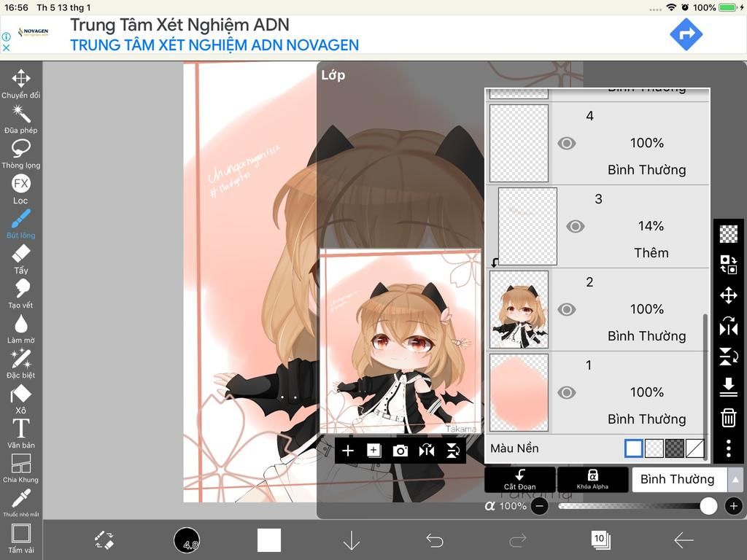Flip the layer vertically in the black layer toolbar
The image size is (747, 560).
coord(452,451)
